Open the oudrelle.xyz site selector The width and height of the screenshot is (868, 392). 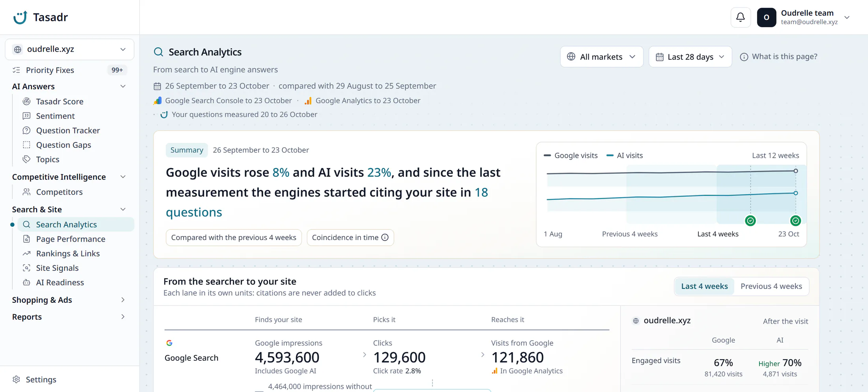click(69, 49)
